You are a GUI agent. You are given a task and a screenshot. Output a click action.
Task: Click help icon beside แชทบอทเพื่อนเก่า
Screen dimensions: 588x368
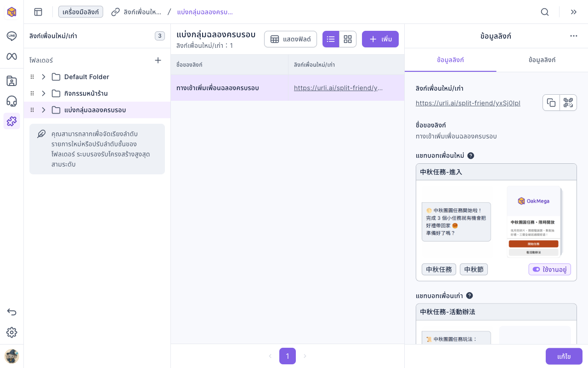coord(469,295)
